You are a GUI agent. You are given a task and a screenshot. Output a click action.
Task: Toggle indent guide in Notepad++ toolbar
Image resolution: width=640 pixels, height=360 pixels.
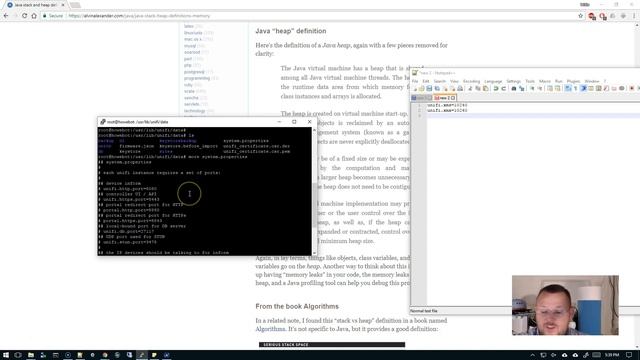tap(583, 89)
